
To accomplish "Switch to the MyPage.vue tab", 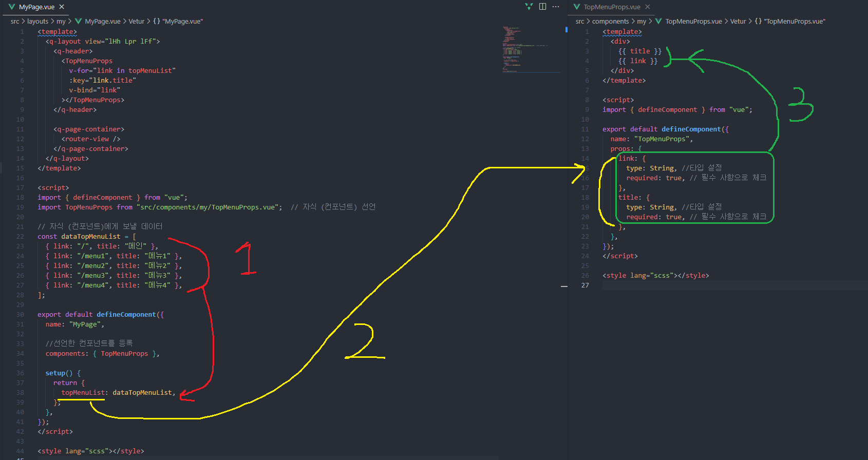I will coord(36,7).
